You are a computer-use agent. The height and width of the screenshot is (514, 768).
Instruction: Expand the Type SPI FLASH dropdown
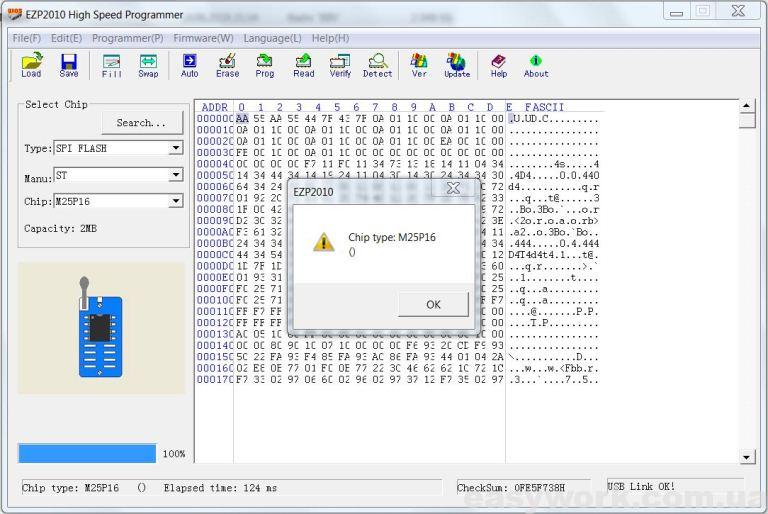point(175,148)
